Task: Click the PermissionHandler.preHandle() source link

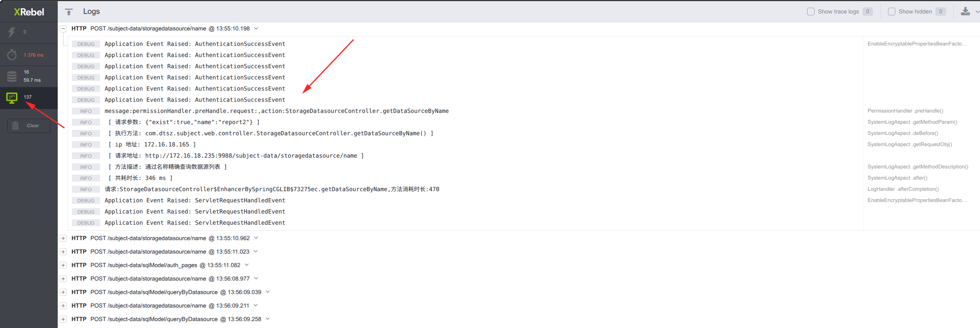Action: (x=905, y=111)
